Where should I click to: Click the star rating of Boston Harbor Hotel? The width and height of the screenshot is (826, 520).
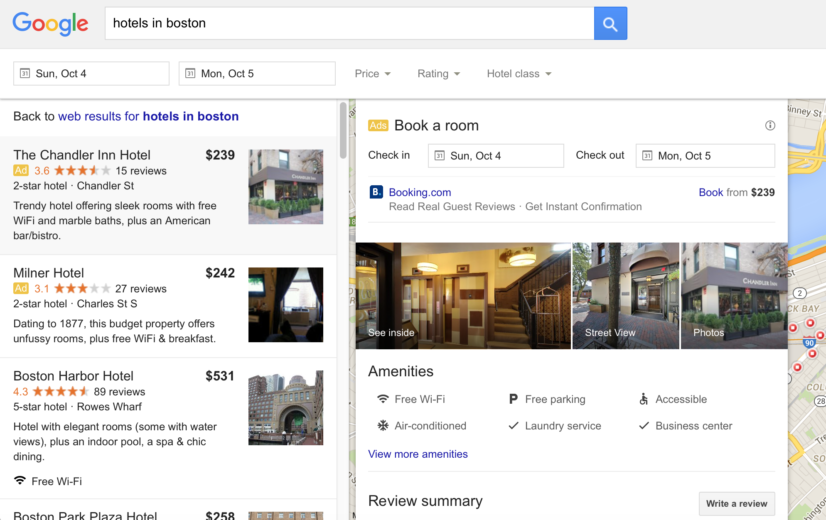[x=61, y=391]
